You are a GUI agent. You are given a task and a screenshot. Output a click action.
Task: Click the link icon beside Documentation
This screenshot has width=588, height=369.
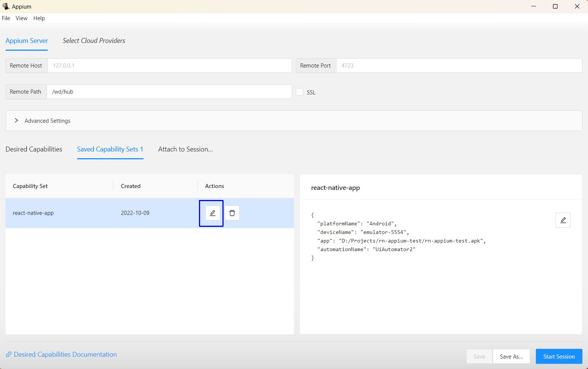9,354
